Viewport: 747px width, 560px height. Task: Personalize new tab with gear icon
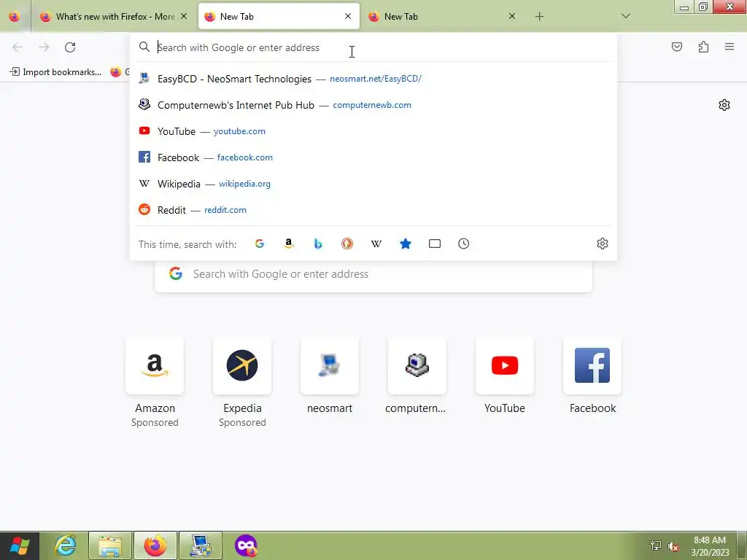(724, 105)
